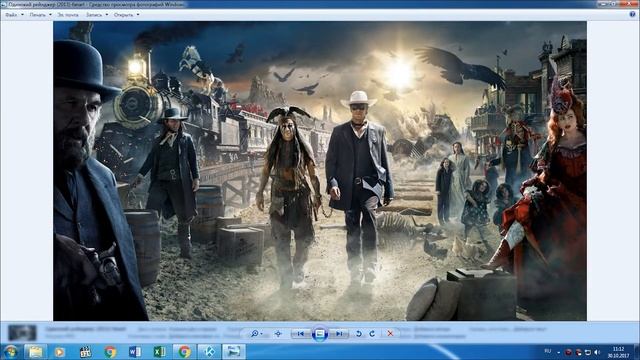Open File Explorer from taskbar
Image resolution: width=640 pixels, height=360 pixels.
click(x=36, y=351)
